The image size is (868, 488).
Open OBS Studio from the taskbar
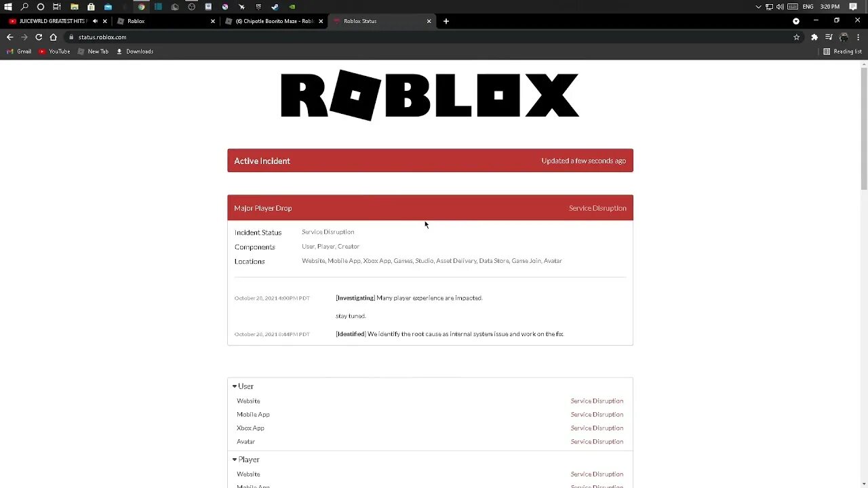tap(192, 7)
